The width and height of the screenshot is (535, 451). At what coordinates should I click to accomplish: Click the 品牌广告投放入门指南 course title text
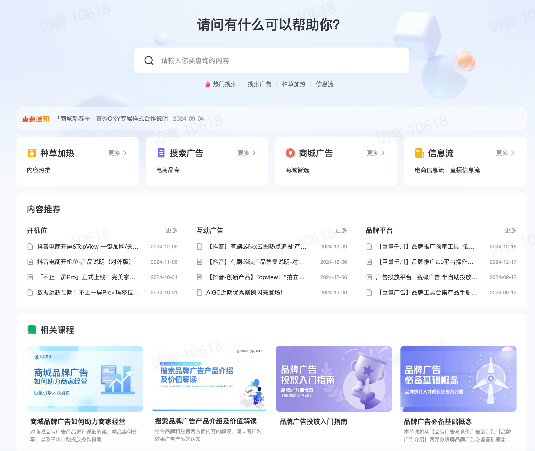(313, 422)
